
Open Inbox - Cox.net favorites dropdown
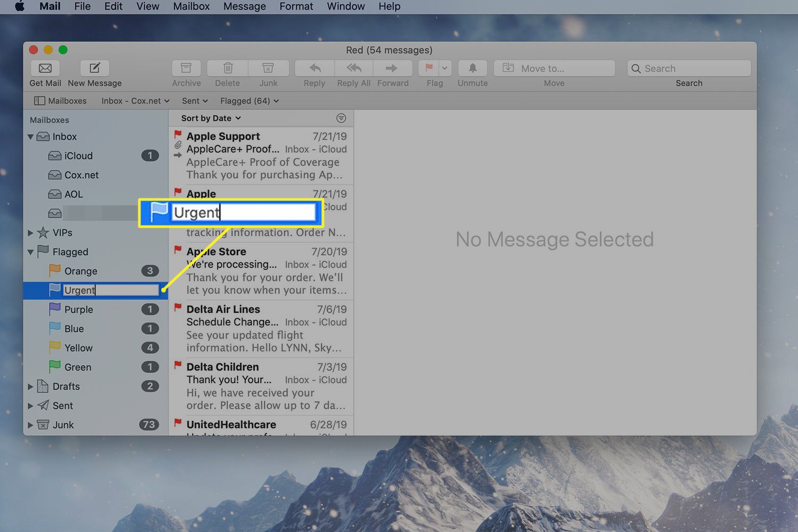click(x=135, y=101)
